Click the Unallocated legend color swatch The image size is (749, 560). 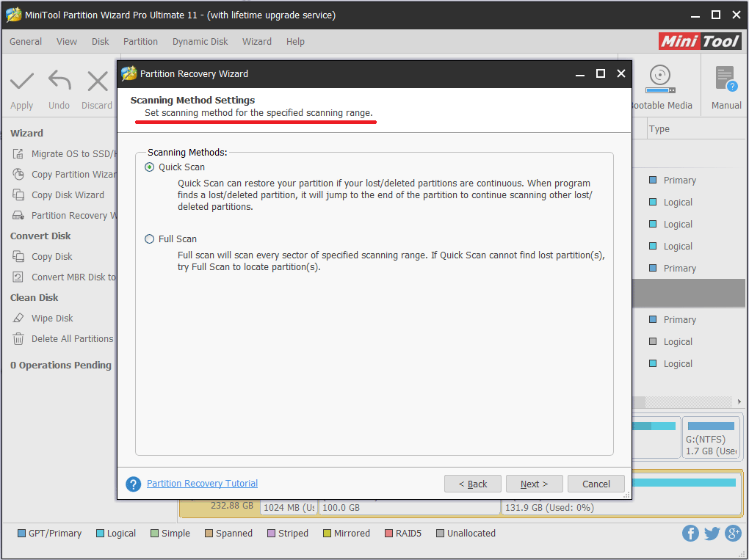click(440, 534)
